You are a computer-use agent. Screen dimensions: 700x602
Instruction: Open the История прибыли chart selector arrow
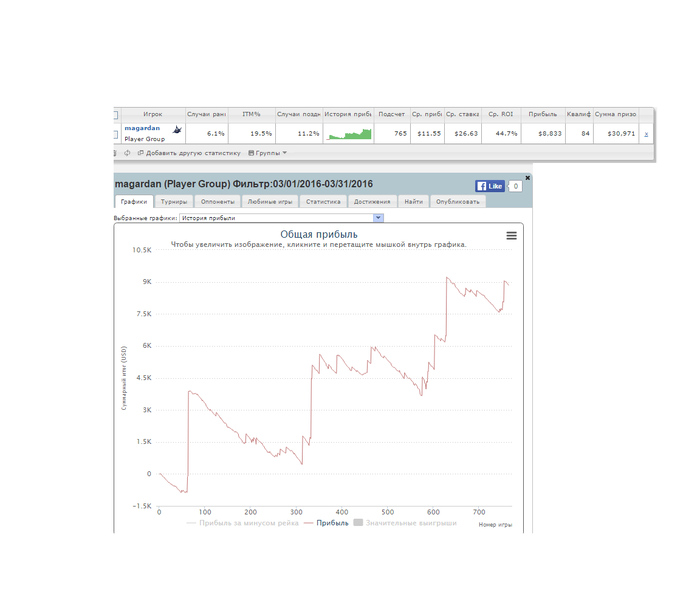click(378, 217)
